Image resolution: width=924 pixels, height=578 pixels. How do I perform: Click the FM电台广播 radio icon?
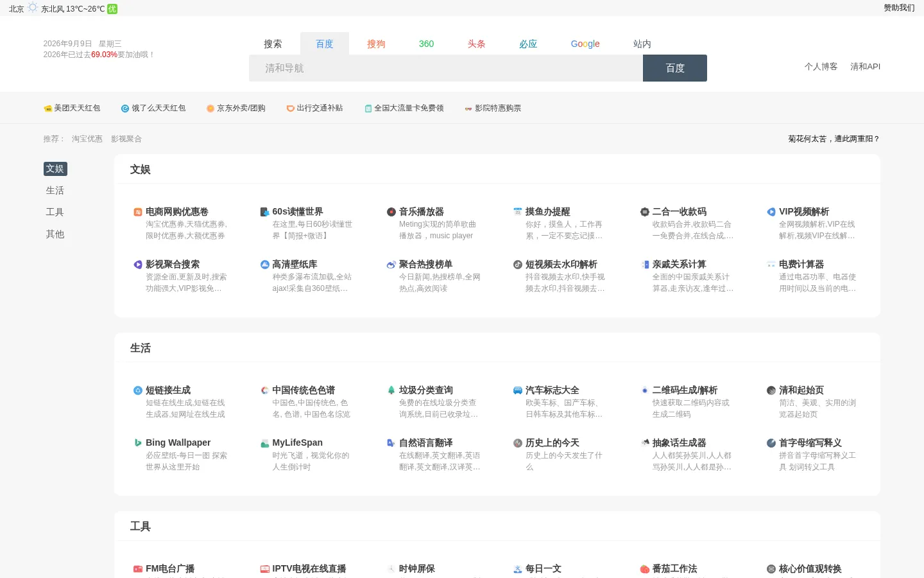pos(137,569)
